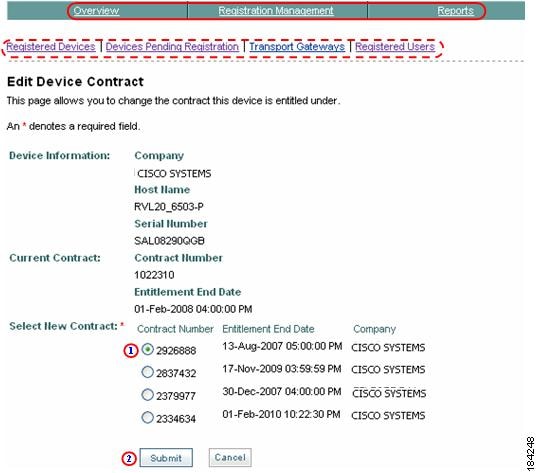This screenshot has width=537, height=473.
Task: Open Registered Users link
Action: tap(395, 47)
